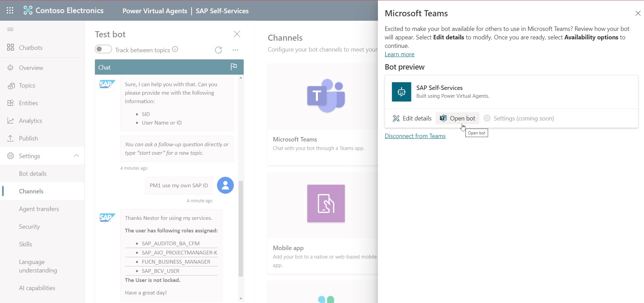Click Edit details button
This screenshot has height=303, width=644.
click(412, 118)
